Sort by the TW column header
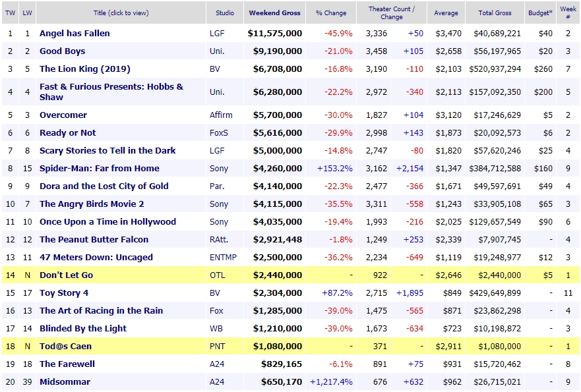This screenshot has height=392, width=581. (x=10, y=13)
